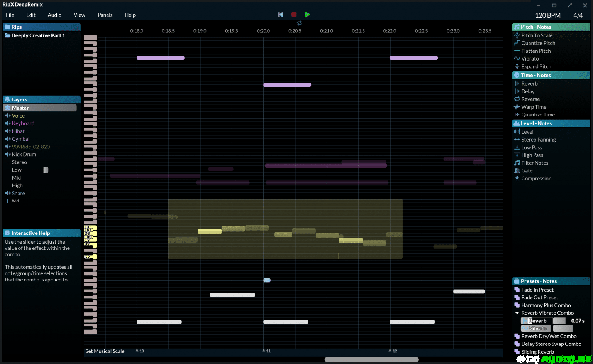Click the Filter Notes icon
Image resolution: width=593 pixels, height=364 pixels.
(517, 163)
